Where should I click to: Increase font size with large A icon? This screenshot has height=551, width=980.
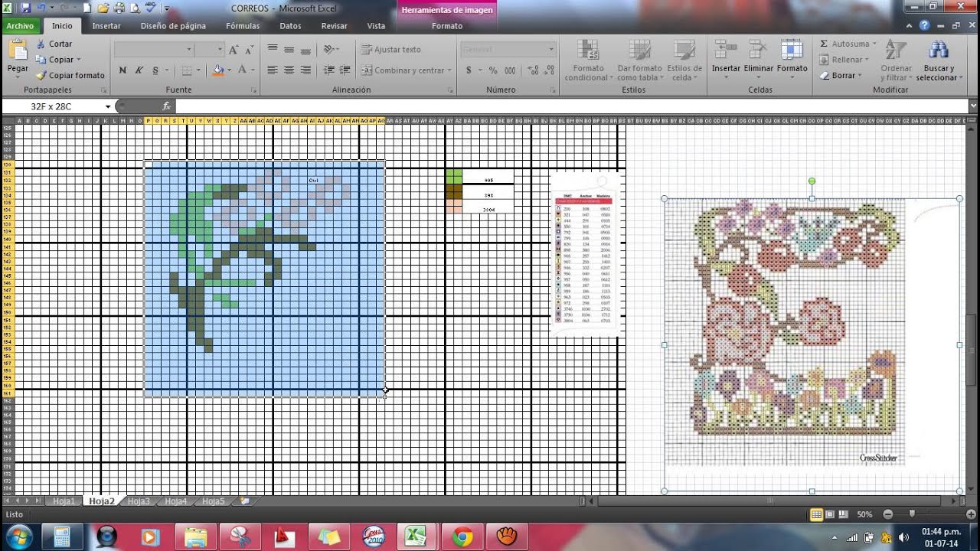pyautogui.click(x=235, y=50)
